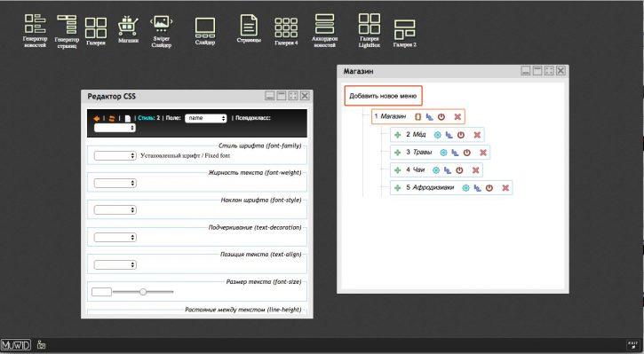
Task: Click Добавить новое меню button
Action: [x=383, y=96]
